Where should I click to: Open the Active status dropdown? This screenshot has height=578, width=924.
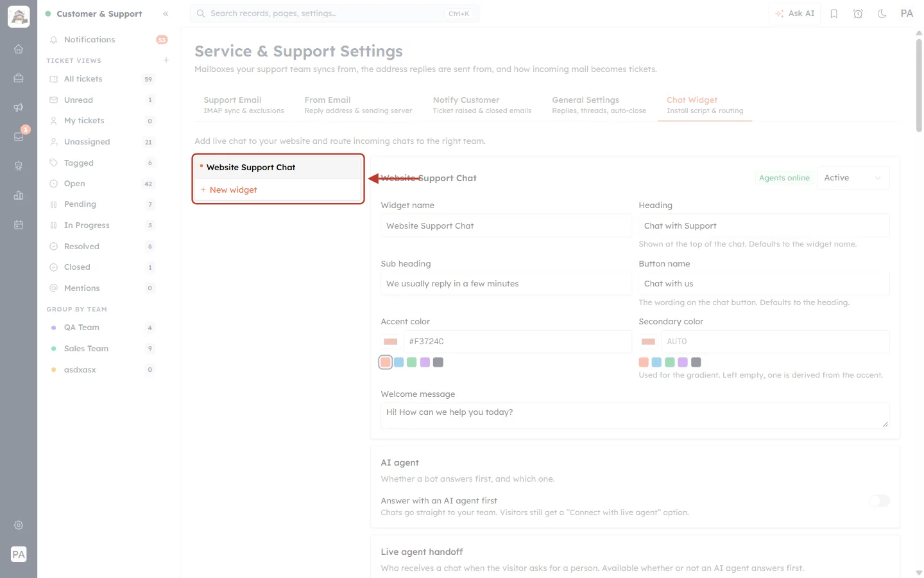click(853, 178)
